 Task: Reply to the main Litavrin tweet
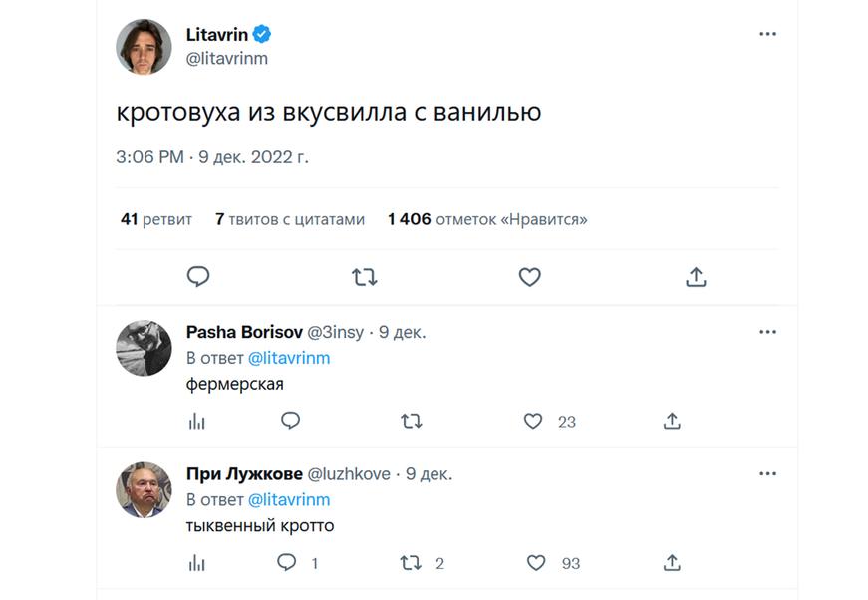(198, 277)
